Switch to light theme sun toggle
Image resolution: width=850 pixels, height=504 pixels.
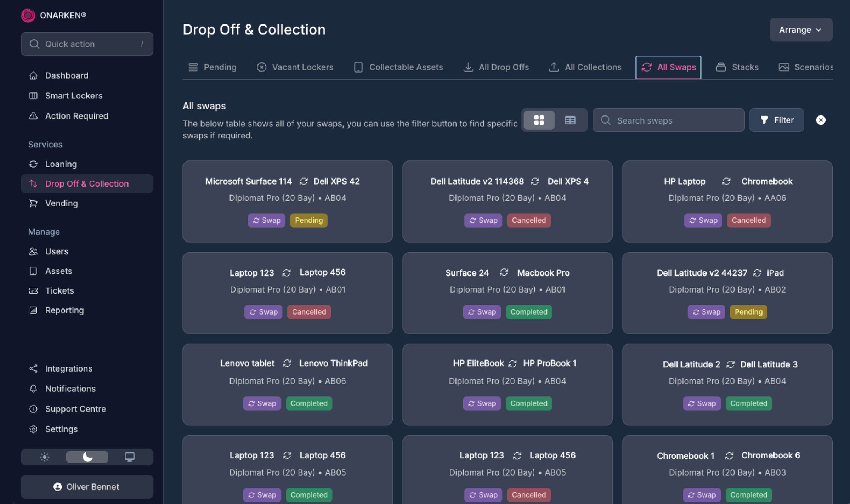[45, 457]
